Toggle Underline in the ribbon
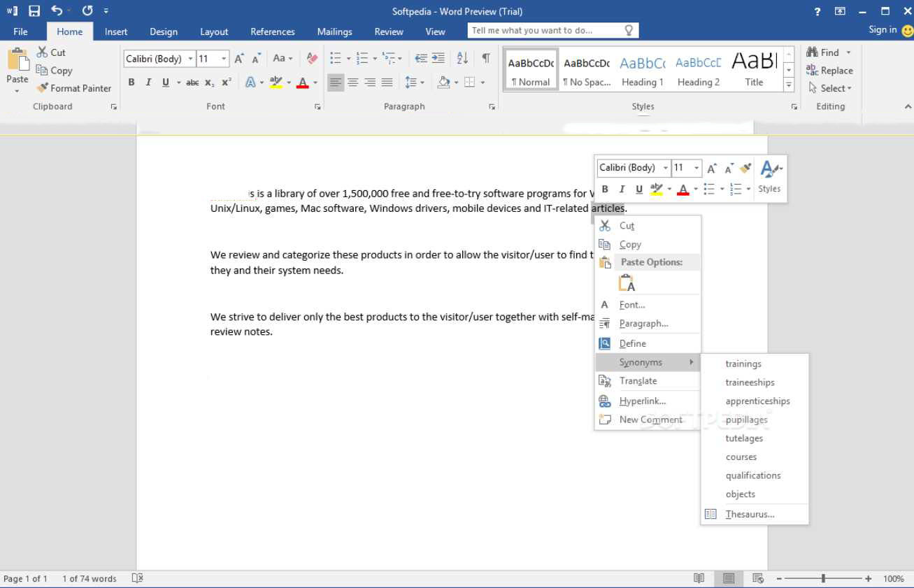 [x=166, y=83]
